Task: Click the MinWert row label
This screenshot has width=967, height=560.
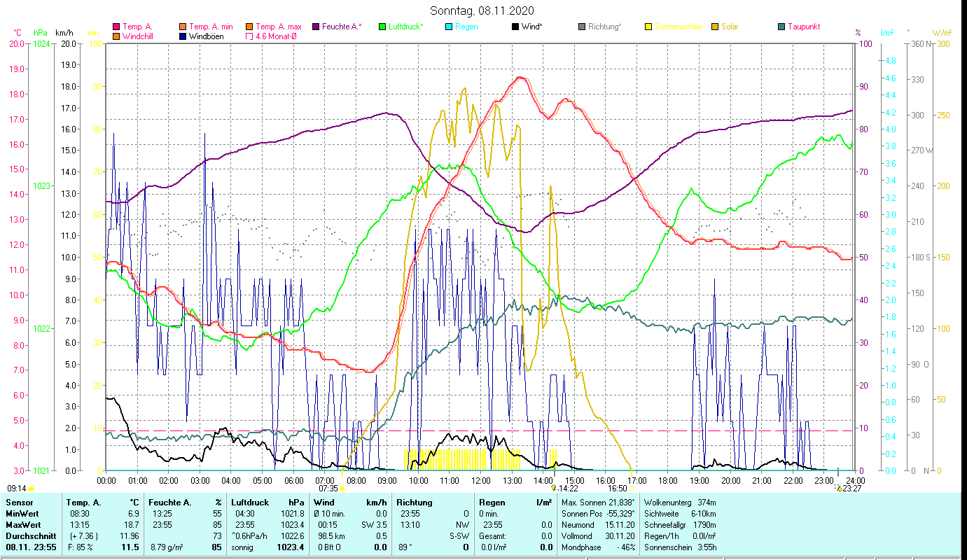Action: (22, 514)
